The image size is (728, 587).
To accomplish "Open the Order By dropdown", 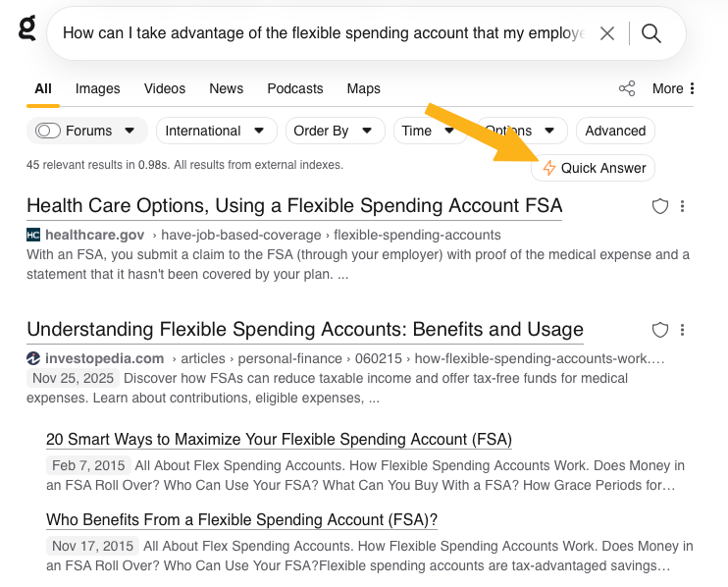I will click(x=334, y=131).
